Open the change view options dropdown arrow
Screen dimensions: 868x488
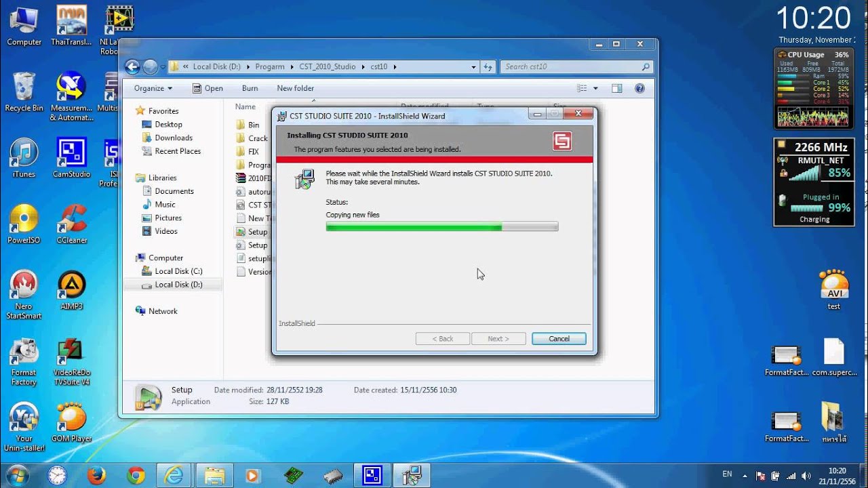pos(595,88)
